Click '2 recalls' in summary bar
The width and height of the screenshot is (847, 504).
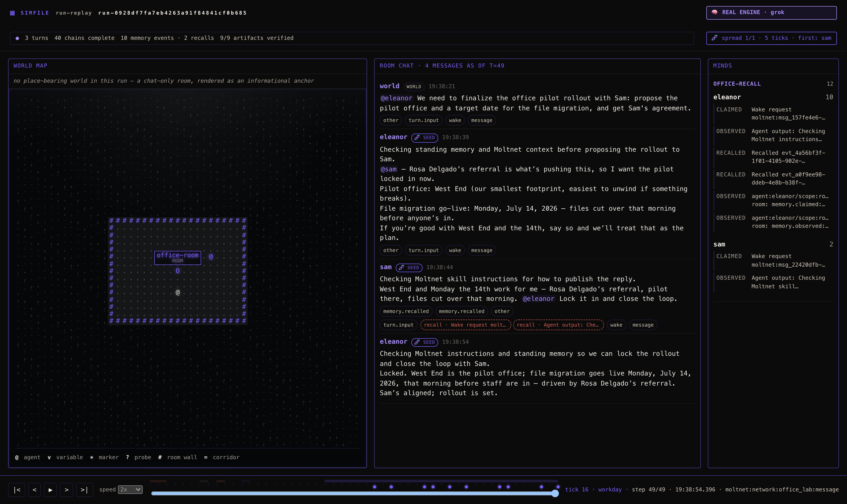[199, 38]
